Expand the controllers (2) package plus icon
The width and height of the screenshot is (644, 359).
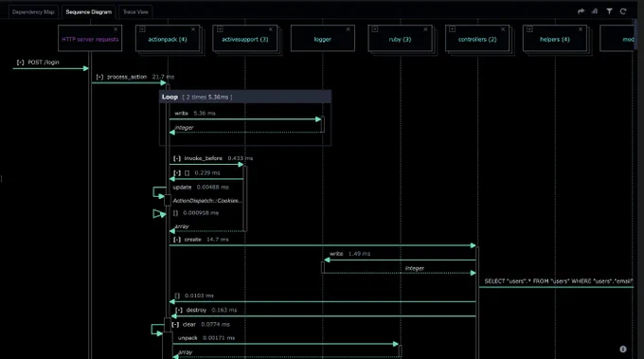point(452,29)
